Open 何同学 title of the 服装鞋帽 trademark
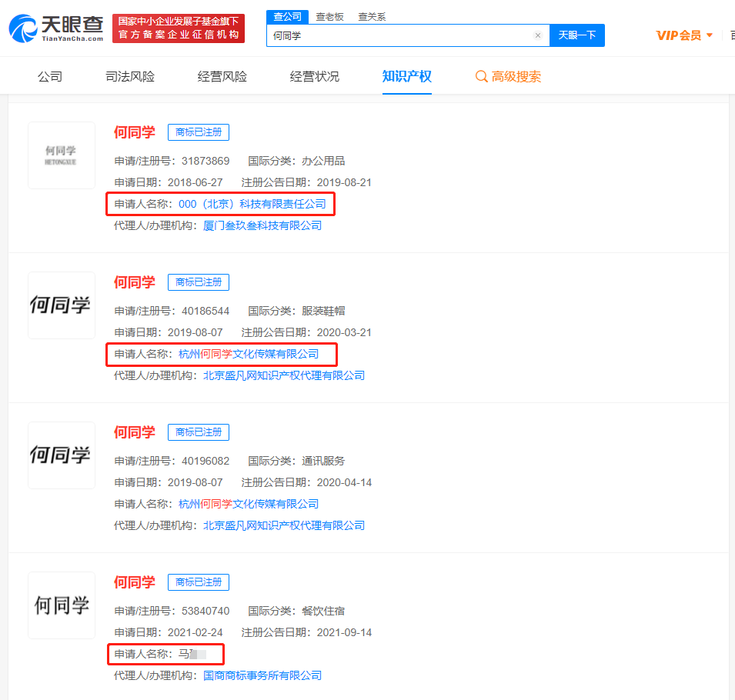This screenshot has width=735, height=700. click(135, 282)
